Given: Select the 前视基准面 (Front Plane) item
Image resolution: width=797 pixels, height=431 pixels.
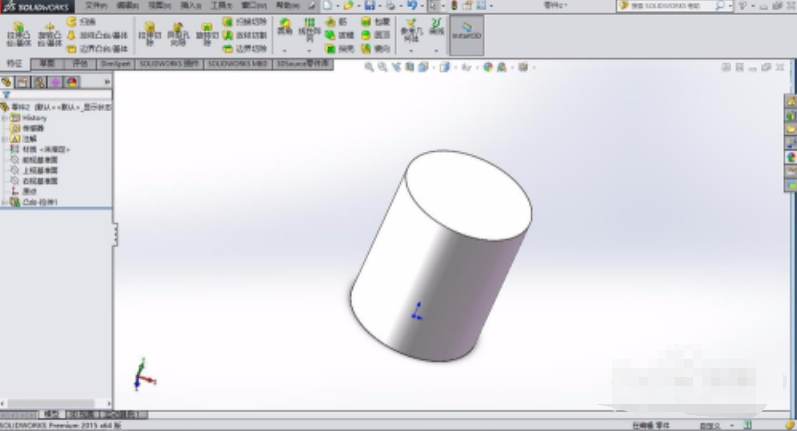Looking at the screenshot, I should (x=34, y=160).
